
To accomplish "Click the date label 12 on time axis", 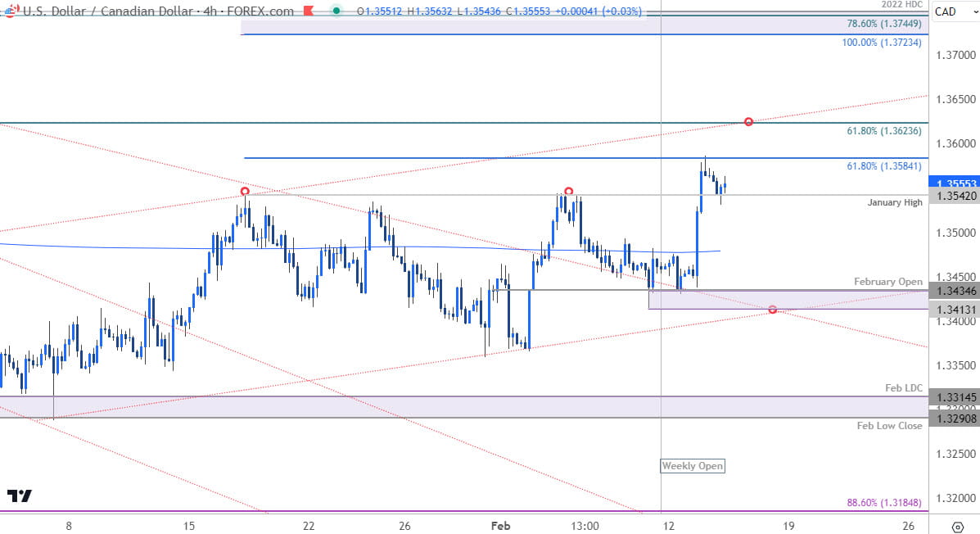I will pyautogui.click(x=669, y=526).
